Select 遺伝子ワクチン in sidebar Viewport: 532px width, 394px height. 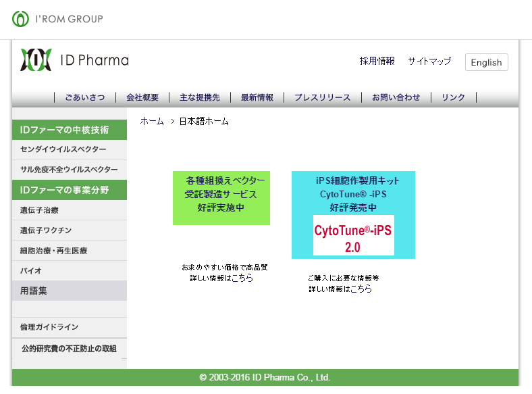[70, 230]
